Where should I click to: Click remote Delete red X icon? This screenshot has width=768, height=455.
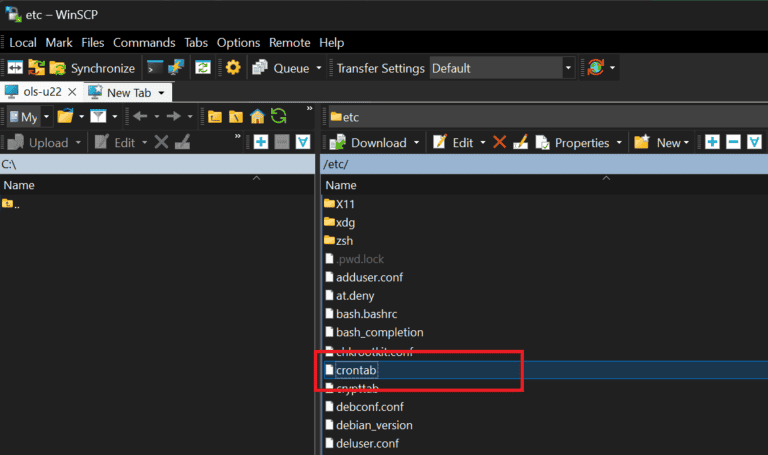(499, 143)
